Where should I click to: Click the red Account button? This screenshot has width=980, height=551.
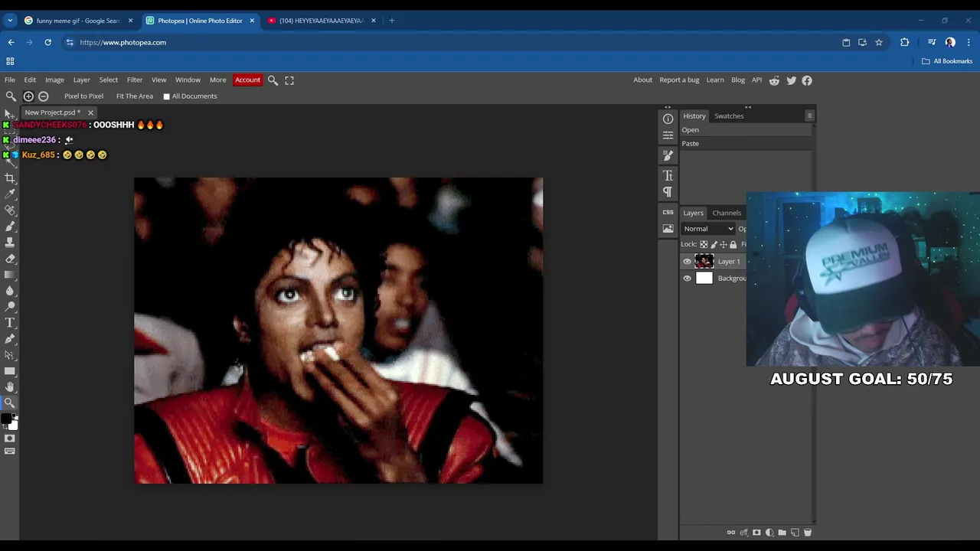tap(247, 80)
